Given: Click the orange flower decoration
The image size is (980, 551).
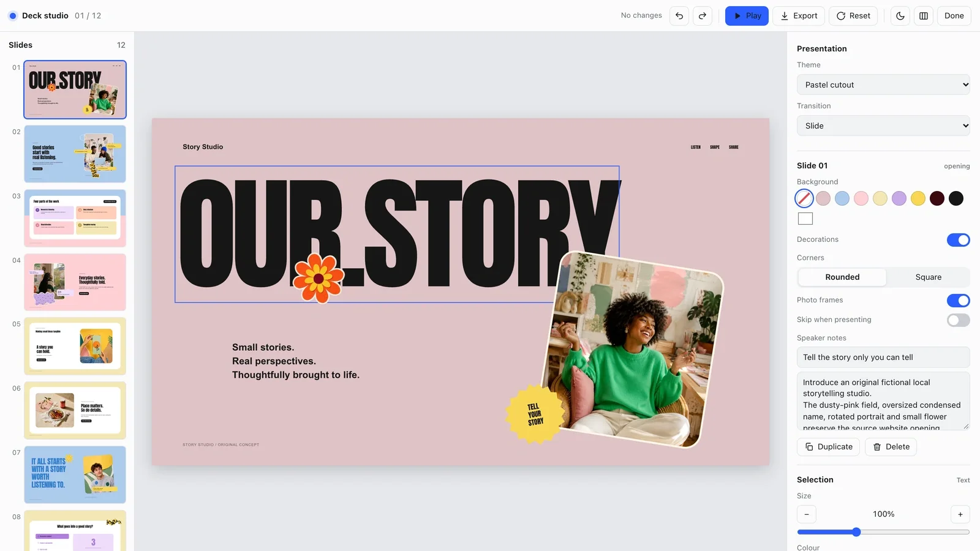Looking at the screenshot, I should (318, 279).
